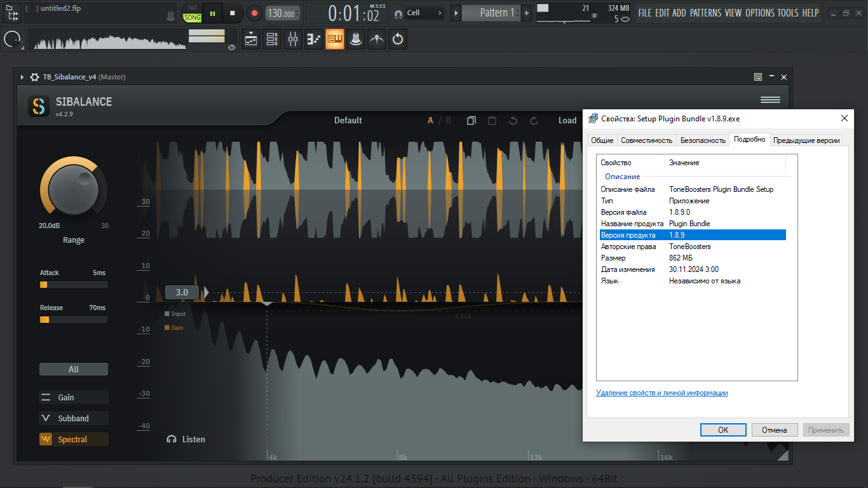Open the FILE menu
This screenshot has height=488, width=868.
(x=645, y=13)
